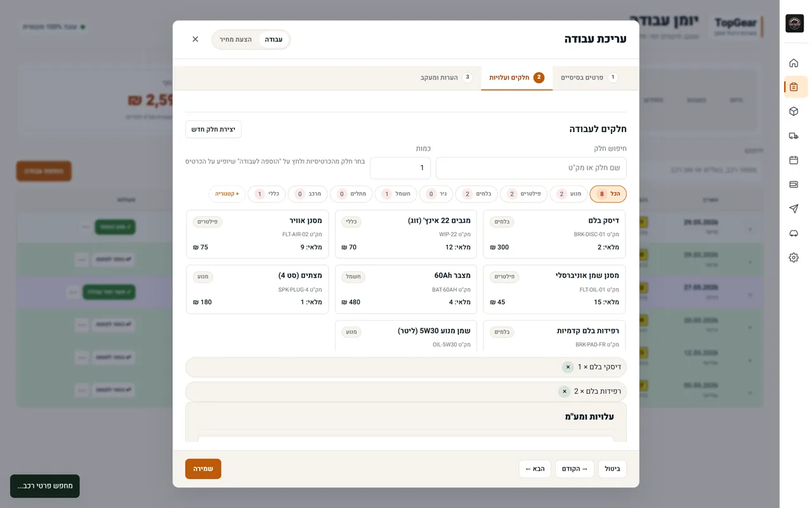Click יצירת חלק חדש button
Screen dimensions: 812x508
tap(213, 130)
